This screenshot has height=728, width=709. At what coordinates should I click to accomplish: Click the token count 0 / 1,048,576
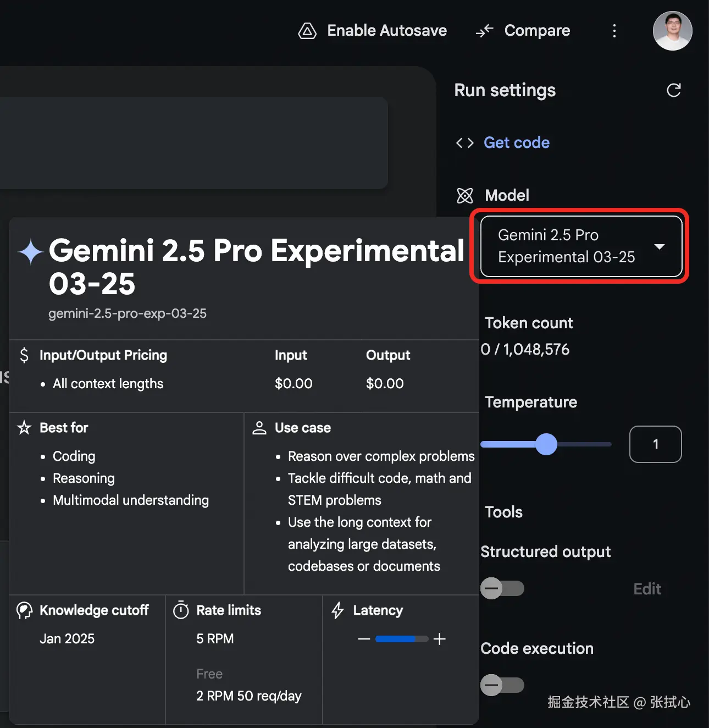(525, 349)
